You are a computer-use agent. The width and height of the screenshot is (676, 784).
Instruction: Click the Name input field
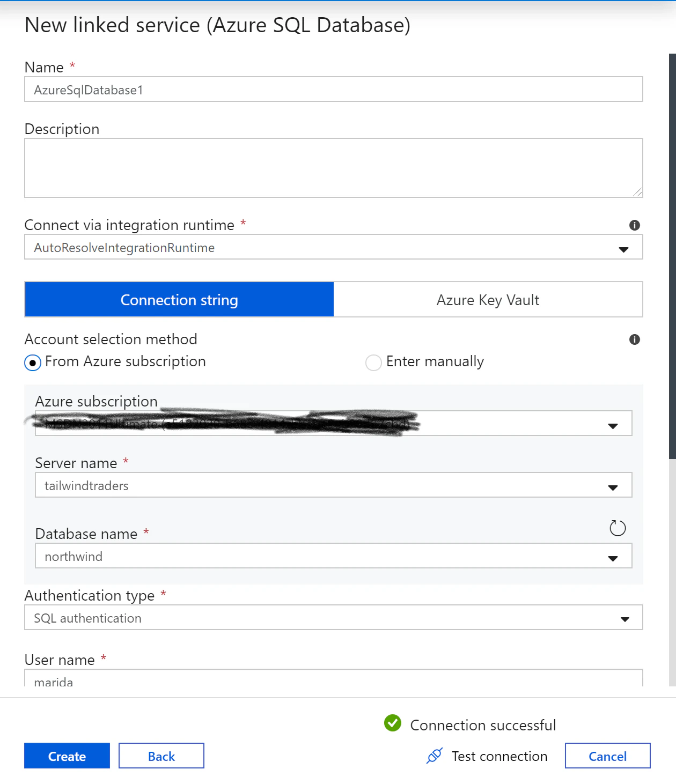coord(334,89)
